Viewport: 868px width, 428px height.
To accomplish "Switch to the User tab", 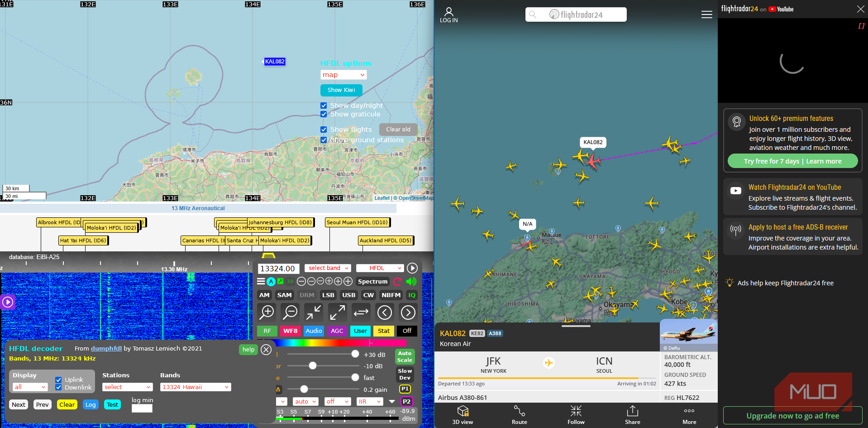I will coord(360,331).
